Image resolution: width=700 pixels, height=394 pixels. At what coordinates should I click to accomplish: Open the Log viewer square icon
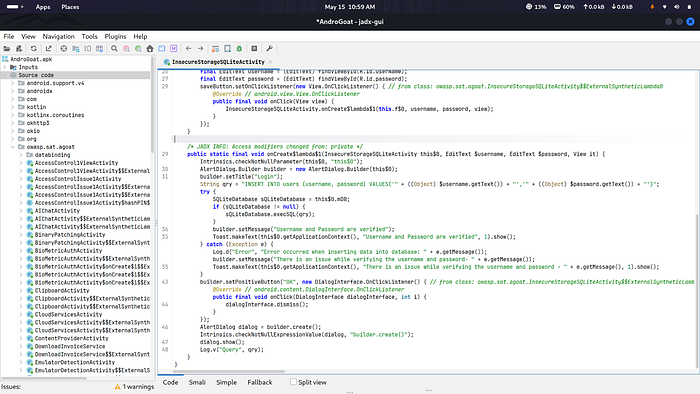[254, 49]
